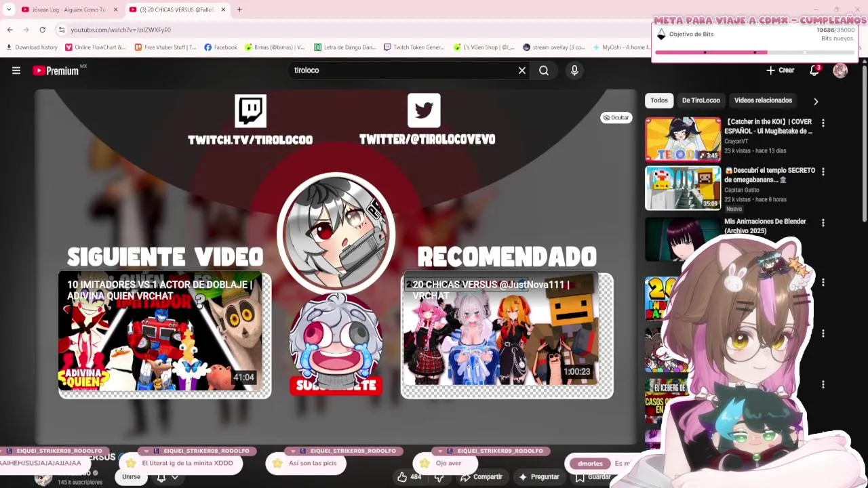
Task: Click the page vertical scrollbar
Action: [865, 142]
